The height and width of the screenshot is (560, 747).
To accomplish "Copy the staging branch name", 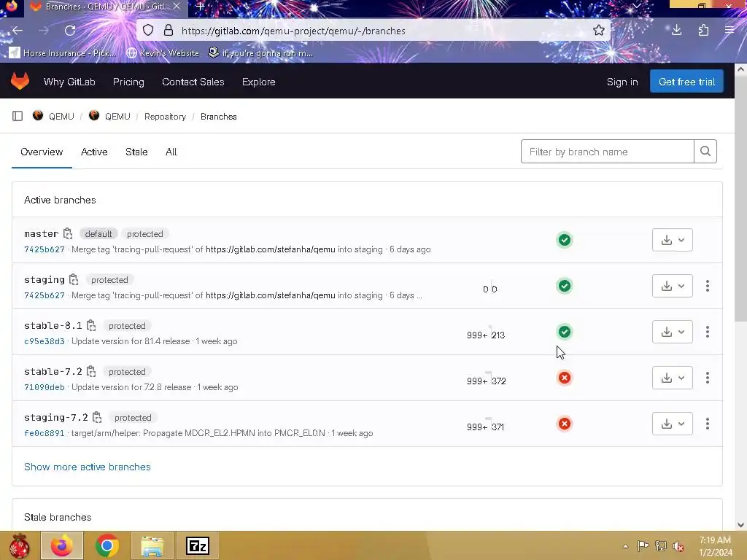I will coord(74,279).
